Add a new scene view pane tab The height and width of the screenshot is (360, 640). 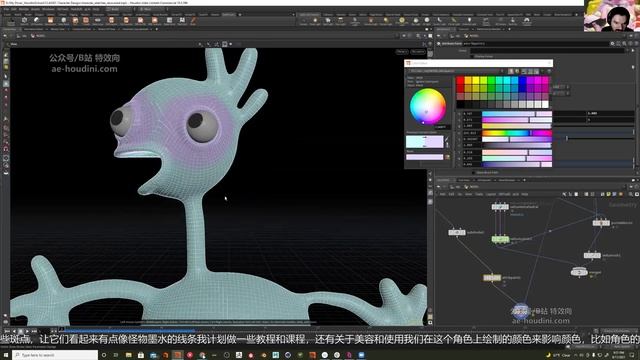(x=157, y=29)
